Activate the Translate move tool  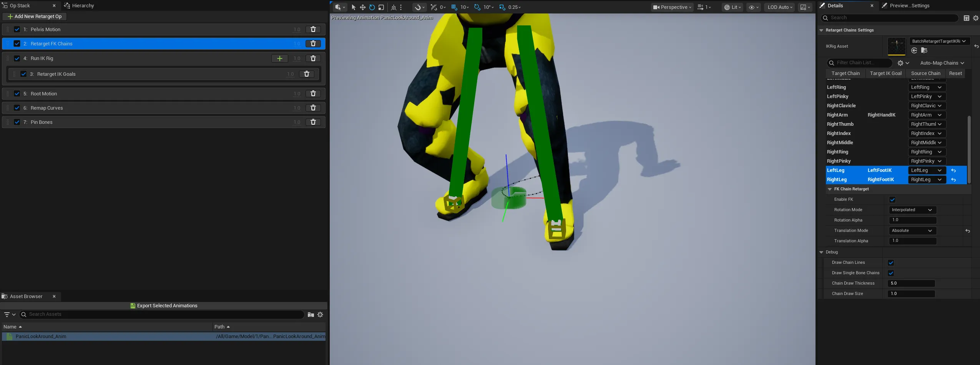coord(362,7)
